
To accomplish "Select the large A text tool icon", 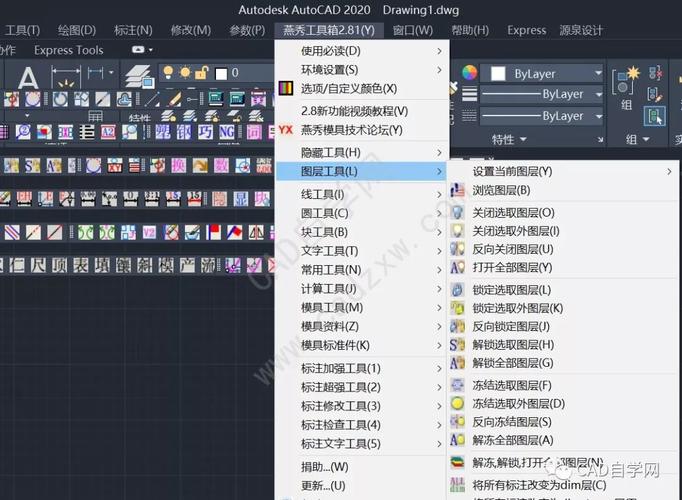I will coord(28,78).
